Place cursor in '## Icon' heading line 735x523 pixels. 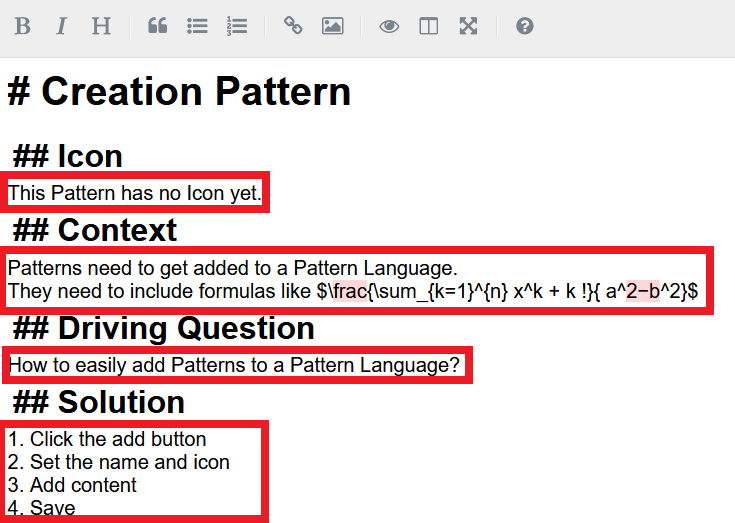click(x=68, y=156)
